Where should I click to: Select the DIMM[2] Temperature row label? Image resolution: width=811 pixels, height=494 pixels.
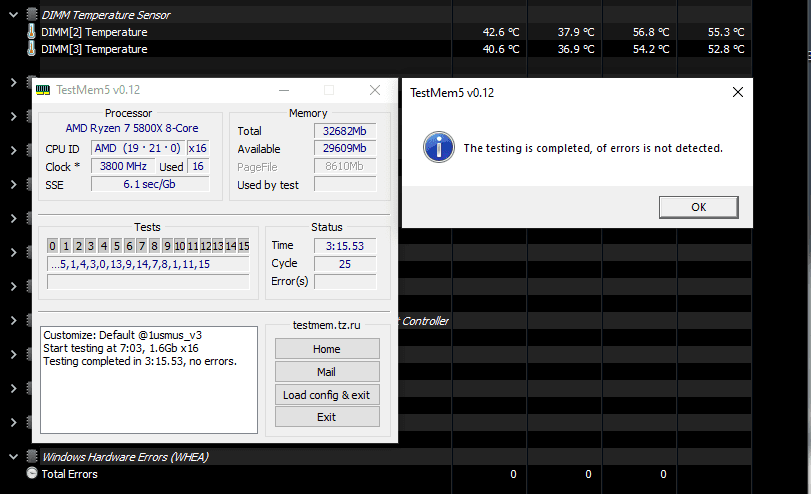(x=94, y=32)
